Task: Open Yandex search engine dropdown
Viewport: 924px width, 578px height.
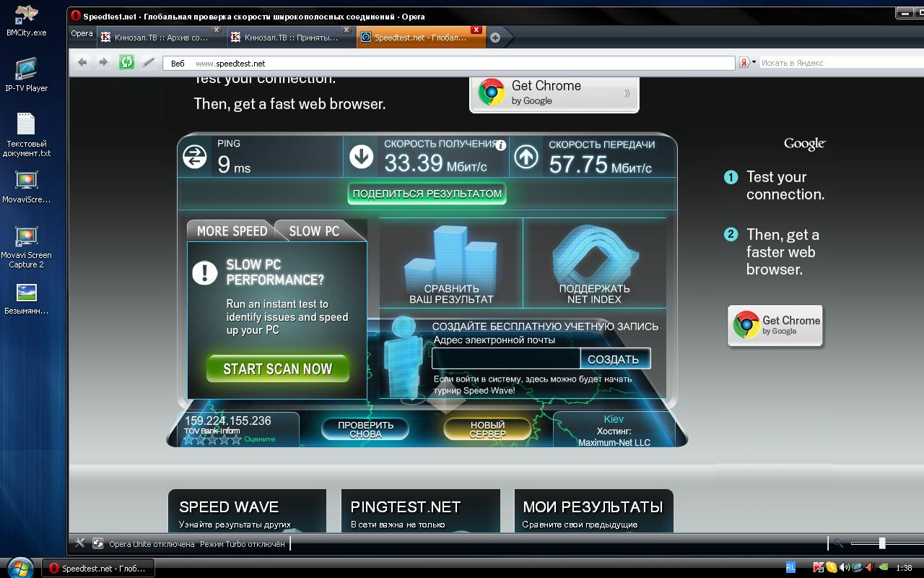Action: (x=747, y=63)
